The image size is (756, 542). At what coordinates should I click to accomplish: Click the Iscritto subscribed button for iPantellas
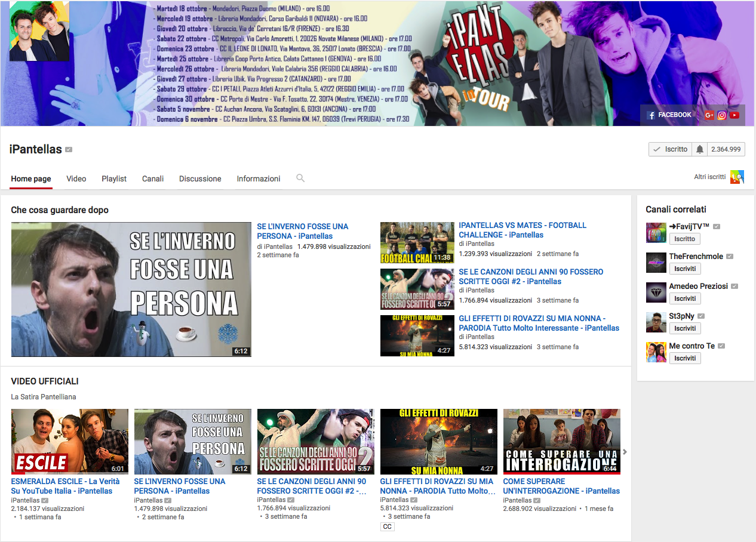(x=671, y=149)
